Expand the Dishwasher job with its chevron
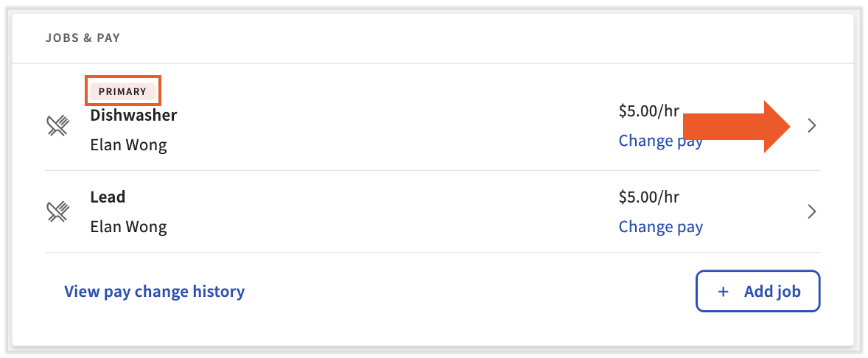 (811, 126)
